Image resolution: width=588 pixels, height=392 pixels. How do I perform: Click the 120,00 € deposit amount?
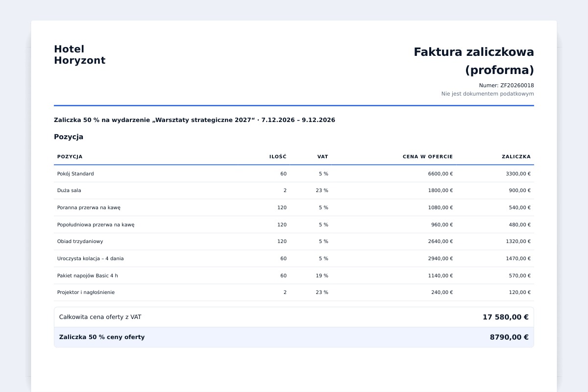(x=520, y=293)
